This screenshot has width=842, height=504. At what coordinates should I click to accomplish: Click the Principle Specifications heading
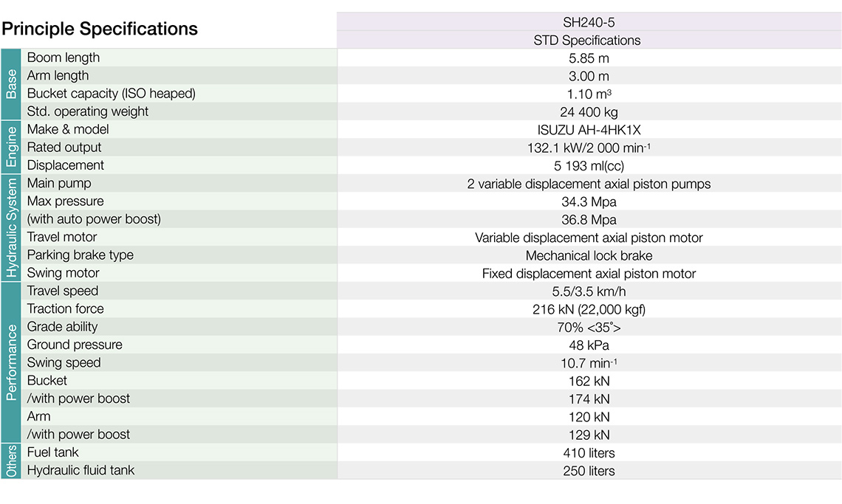coord(100,30)
